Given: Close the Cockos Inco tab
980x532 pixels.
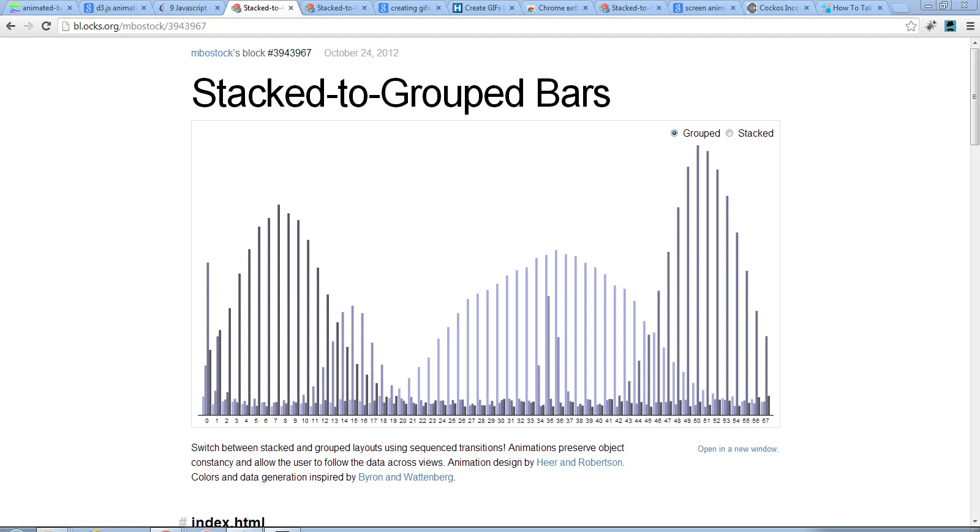Looking at the screenshot, I should 807,8.
